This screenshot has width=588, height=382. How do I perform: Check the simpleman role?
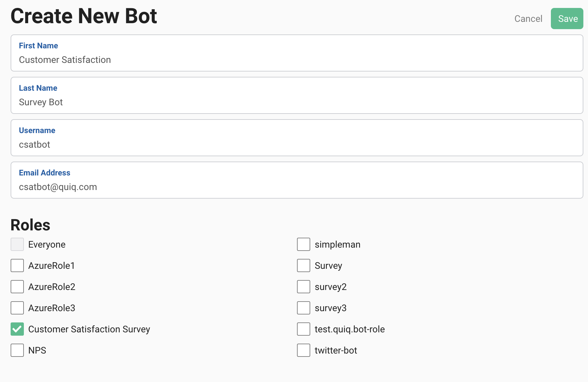[x=304, y=244]
